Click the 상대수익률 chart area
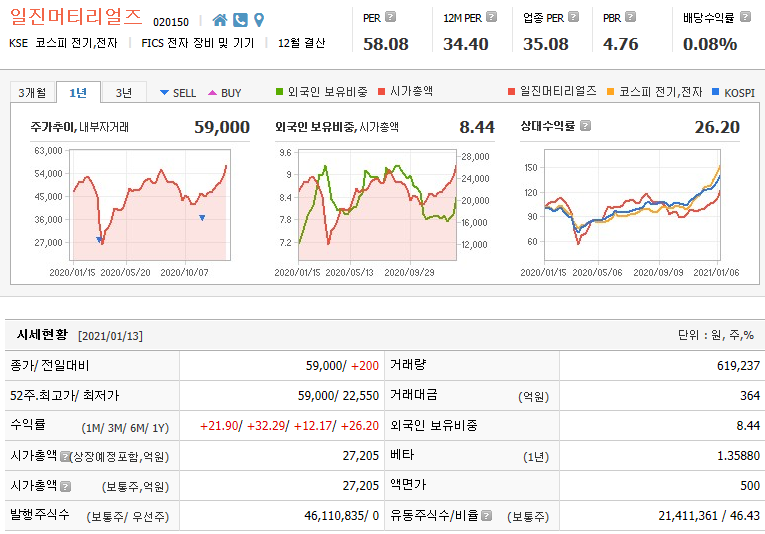The width and height of the screenshot is (765, 534). 632,205
